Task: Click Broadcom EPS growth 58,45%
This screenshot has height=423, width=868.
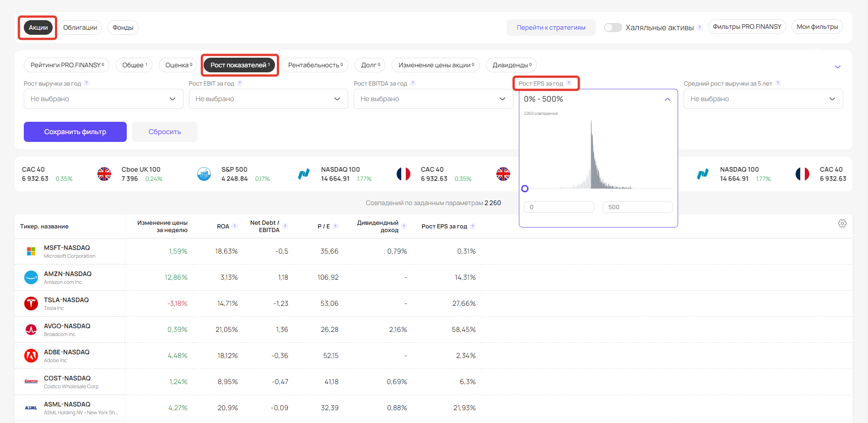Action: (x=464, y=330)
